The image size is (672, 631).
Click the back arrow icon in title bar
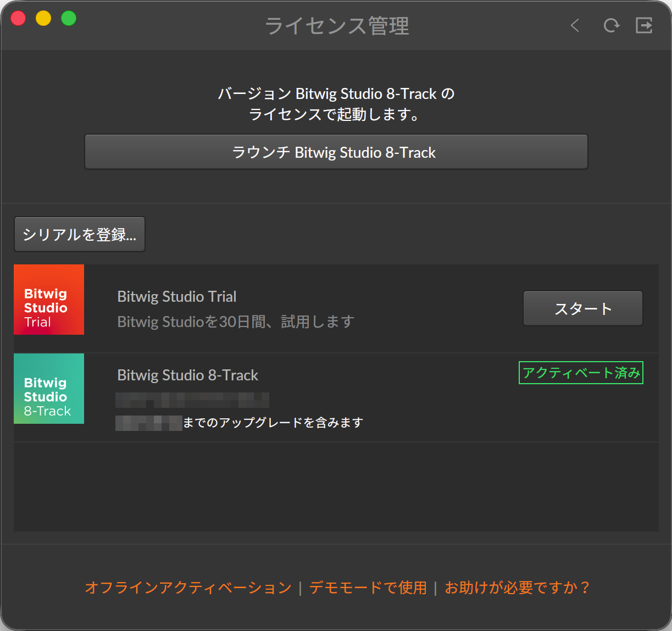[575, 25]
